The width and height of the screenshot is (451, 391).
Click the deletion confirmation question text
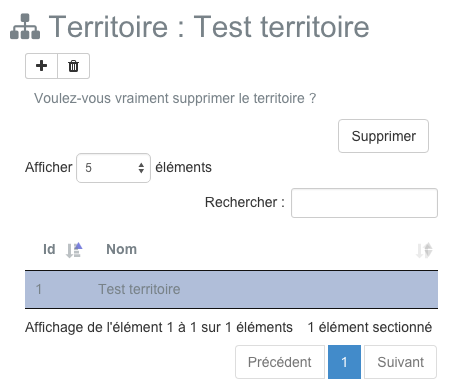tap(175, 98)
